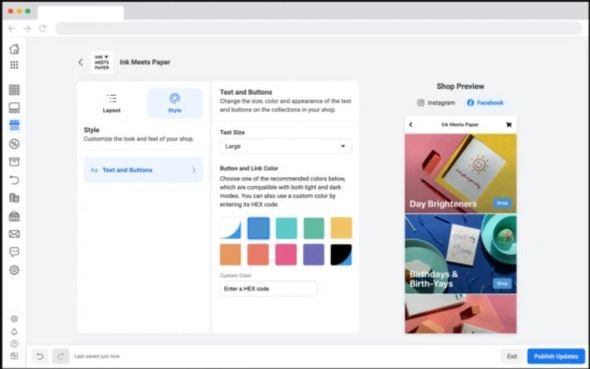Screen dimensions: 590x369
Task: Expand the Text and Buttons row
Action: coord(143,170)
